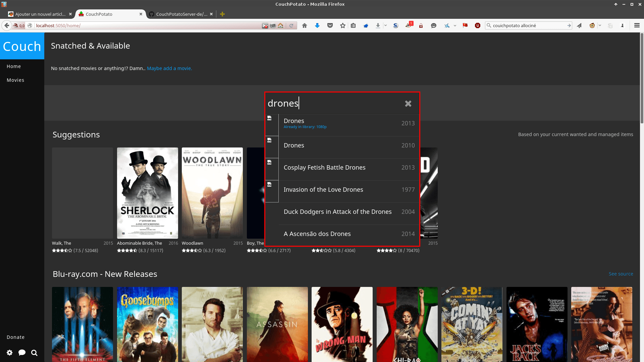
Task: Select Cosplay Fetish Battle Drones result
Action: click(x=342, y=169)
